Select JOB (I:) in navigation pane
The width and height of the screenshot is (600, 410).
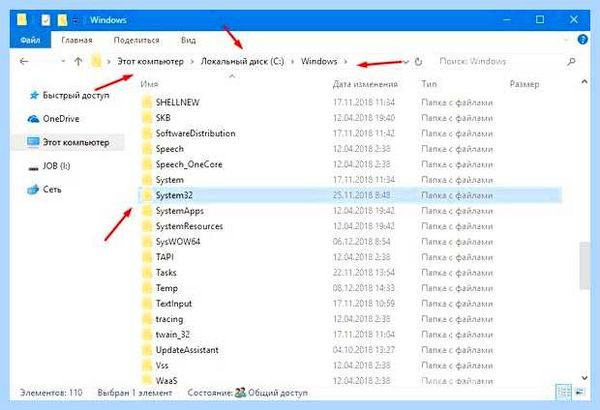(56, 166)
